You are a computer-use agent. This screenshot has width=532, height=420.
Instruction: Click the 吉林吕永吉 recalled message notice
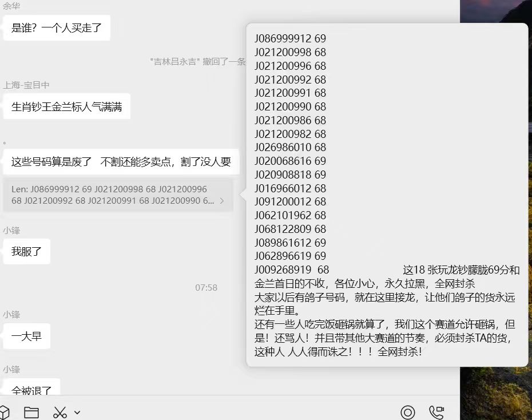(x=197, y=61)
